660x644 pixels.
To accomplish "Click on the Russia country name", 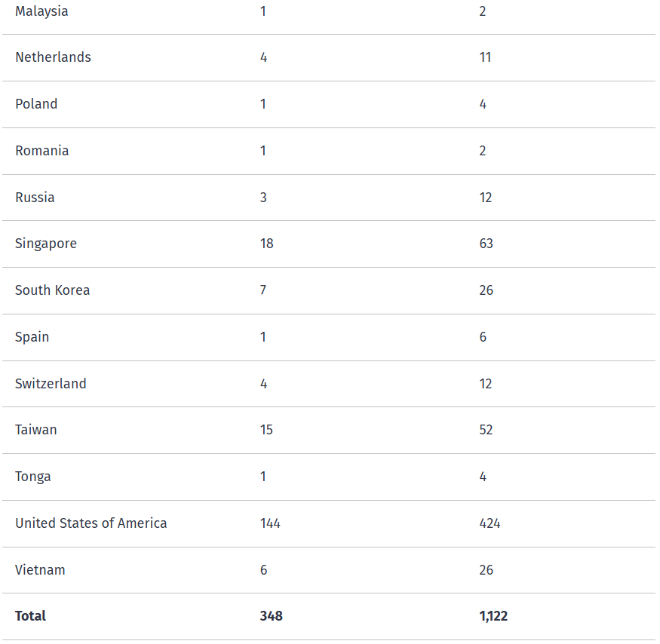I will click(35, 198).
